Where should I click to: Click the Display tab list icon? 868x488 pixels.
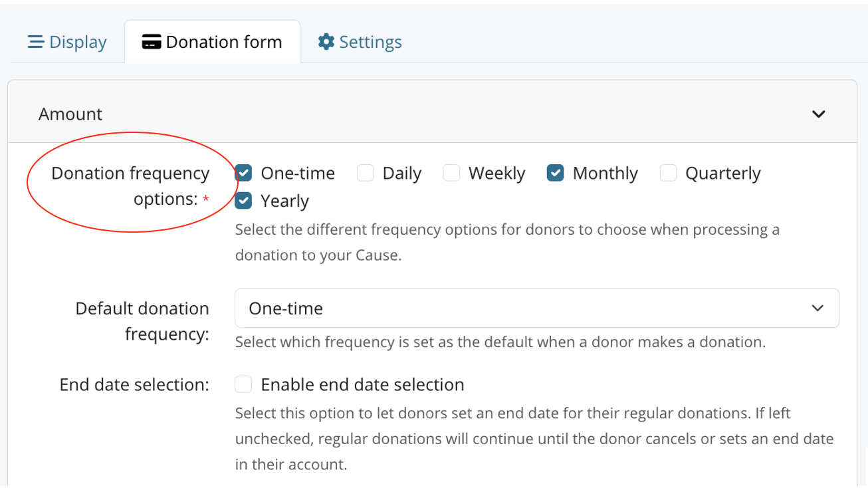[35, 42]
